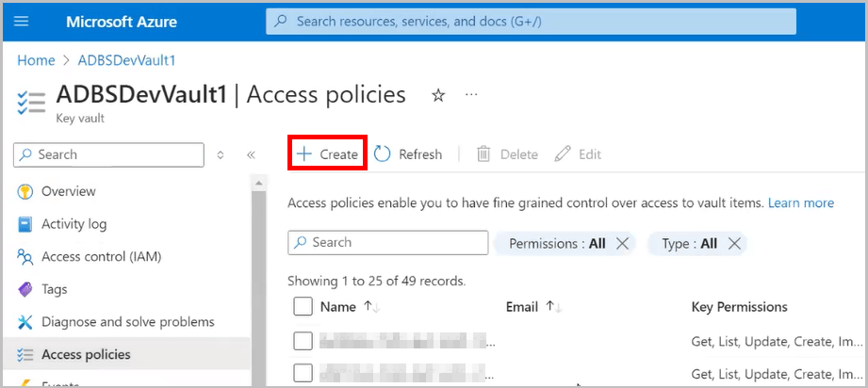This screenshot has height=388, width=868.
Task: Open the more options ellipsis menu
Action: coord(471,95)
